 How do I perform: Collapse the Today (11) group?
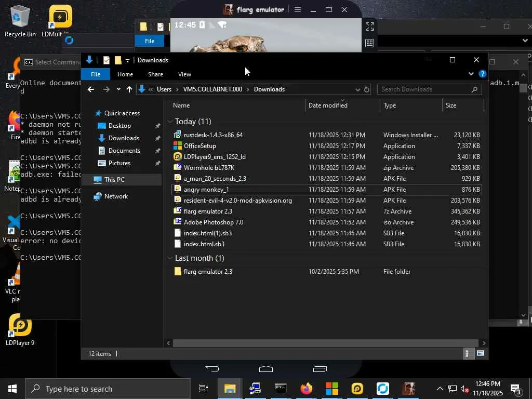[x=170, y=122]
